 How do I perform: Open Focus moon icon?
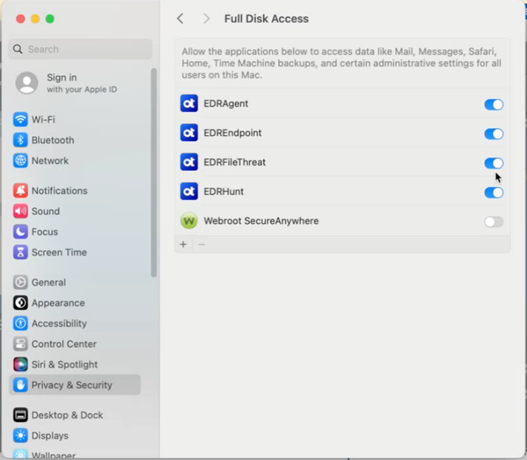(20, 232)
